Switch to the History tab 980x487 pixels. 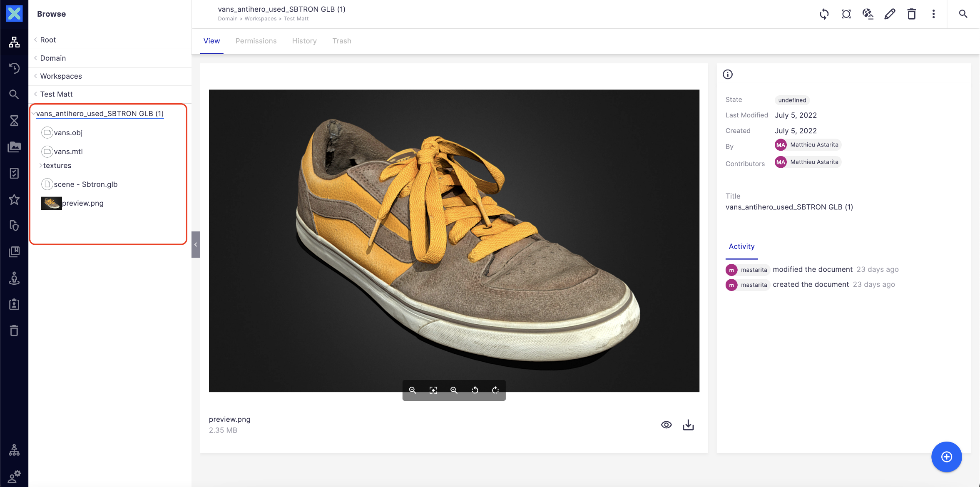pyautogui.click(x=304, y=41)
